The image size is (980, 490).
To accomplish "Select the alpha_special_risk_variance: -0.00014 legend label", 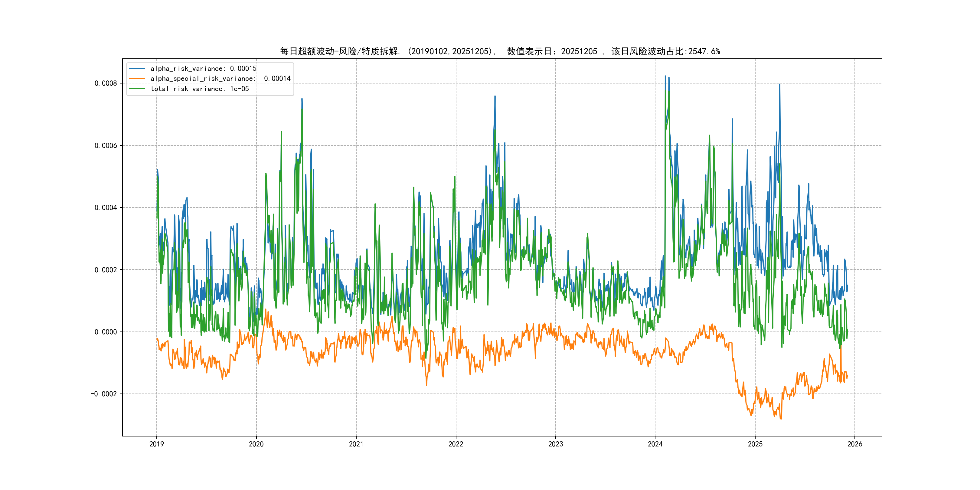I will [x=220, y=78].
